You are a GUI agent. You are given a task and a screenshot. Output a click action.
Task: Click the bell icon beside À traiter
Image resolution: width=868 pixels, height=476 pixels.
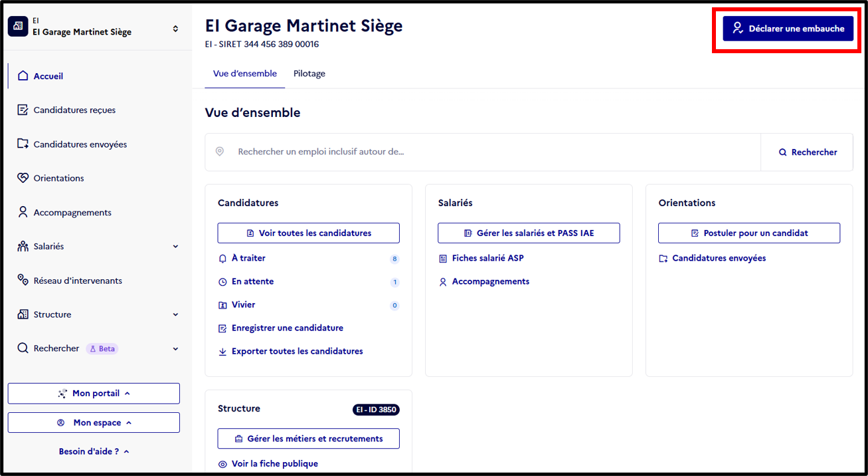pyautogui.click(x=222, y=259)
